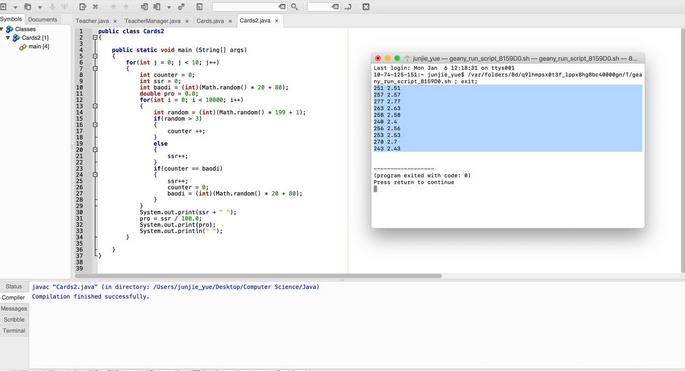The image size is (685, 371).
Task: Click the Classes icon in the sidebar
Action: pos(9,29)
